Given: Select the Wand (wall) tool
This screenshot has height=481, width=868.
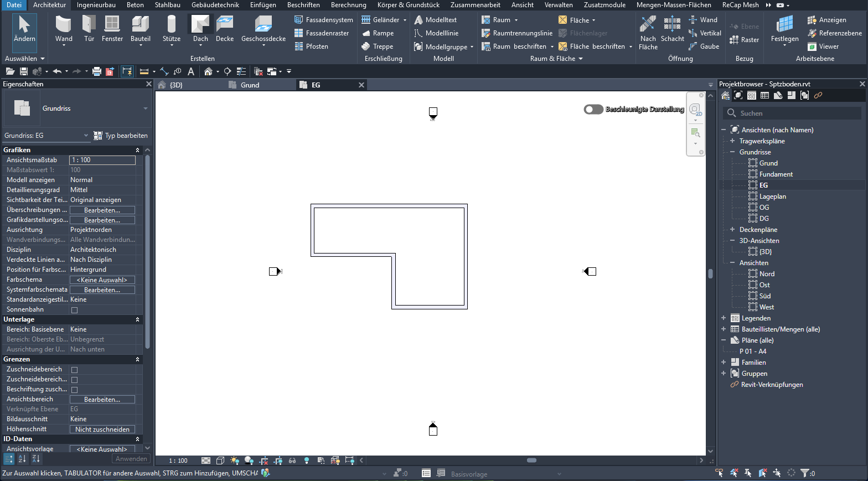Looking at the screenshot, I should tap(64, 29).
